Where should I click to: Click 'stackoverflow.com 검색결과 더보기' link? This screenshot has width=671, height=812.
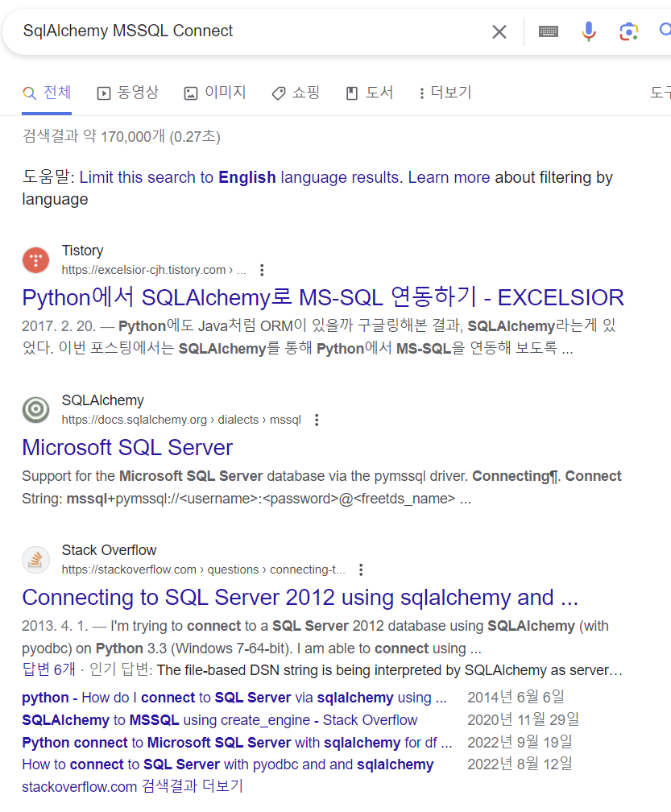pyautogui.click(x=133, y=786)
